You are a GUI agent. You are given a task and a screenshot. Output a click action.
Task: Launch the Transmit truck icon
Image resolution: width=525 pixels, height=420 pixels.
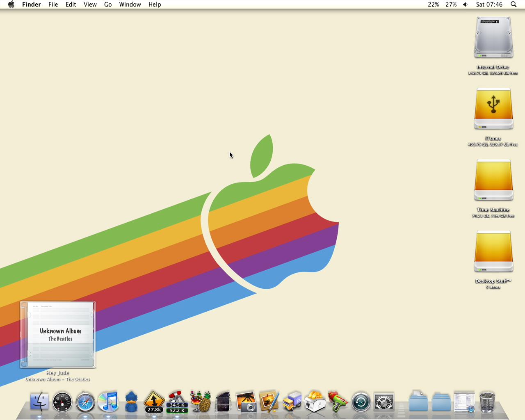[x=292, y=402]
